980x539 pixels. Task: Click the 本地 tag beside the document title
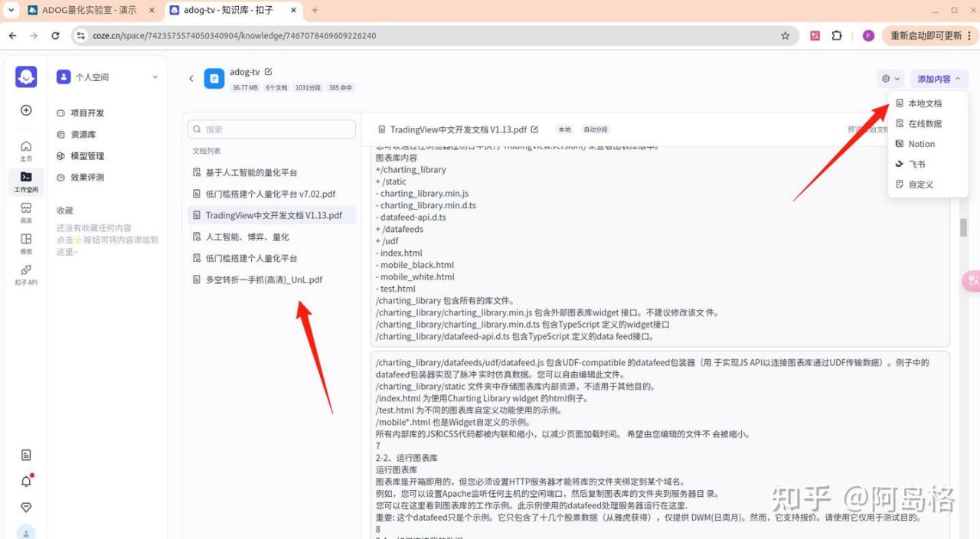point(564,129)
